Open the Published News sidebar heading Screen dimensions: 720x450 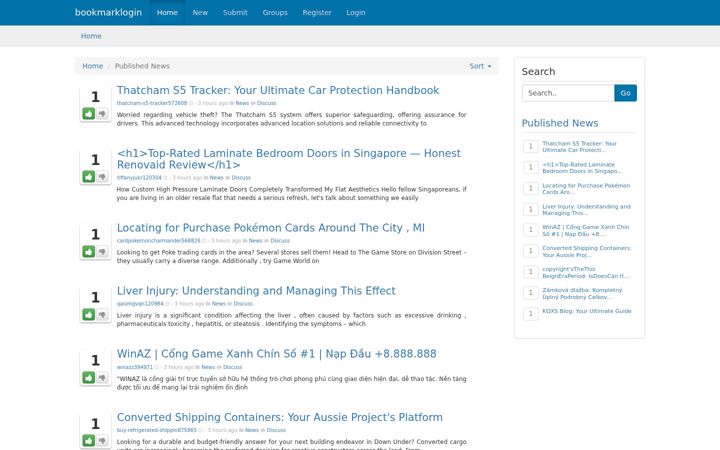[560, 123]
